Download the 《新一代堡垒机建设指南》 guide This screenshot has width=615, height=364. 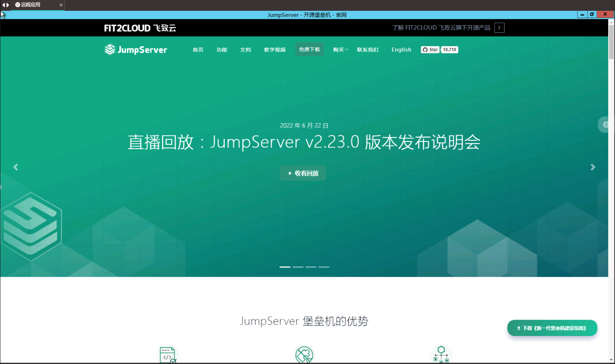pyautogui.click(x=552, y=328)
